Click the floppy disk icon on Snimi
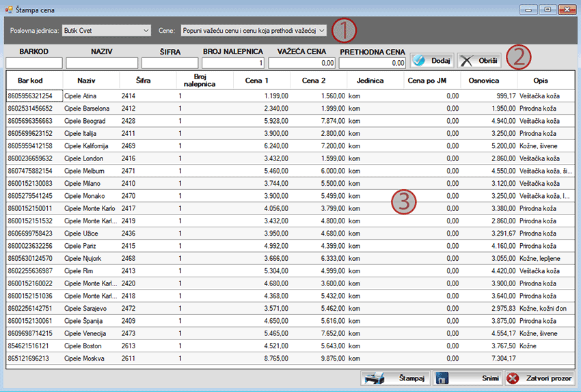Viewport: 581px width, 392px height. click(x=442, y=378)
